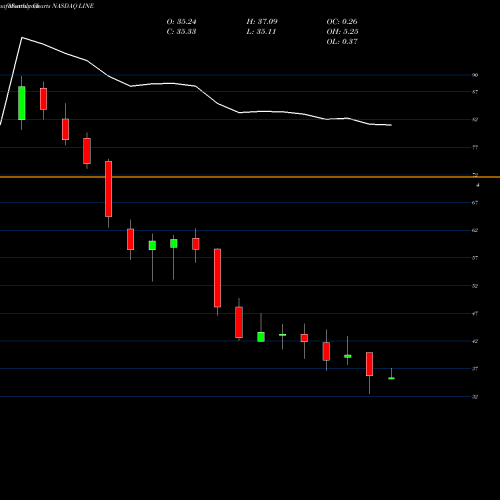Click the price axis label '82'
The height and width of the screenshot is (500, 500).
click(x=475, y=119)
